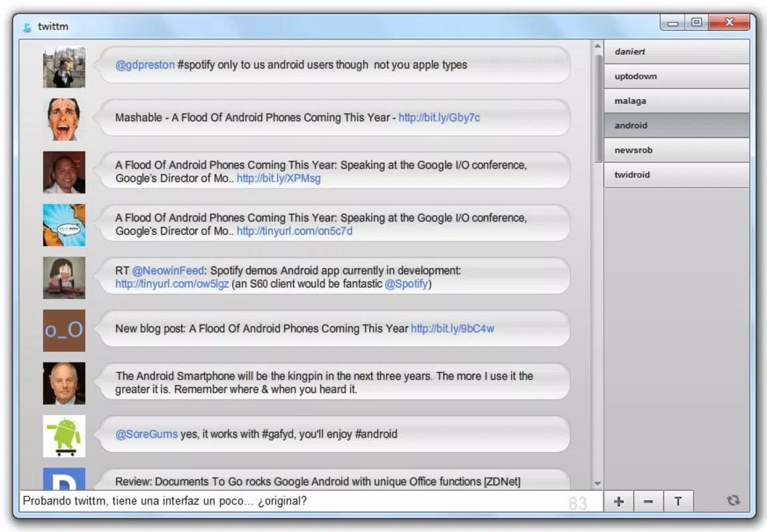Select the daniert tab in sidebar
Viewport: 767px width, 532px height.
point(677,52)
